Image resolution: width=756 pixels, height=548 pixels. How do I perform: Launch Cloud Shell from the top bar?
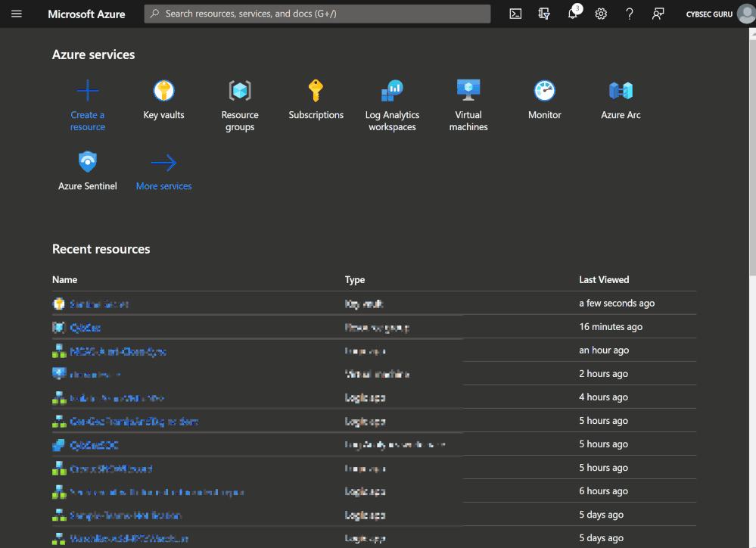coord(515,14)
